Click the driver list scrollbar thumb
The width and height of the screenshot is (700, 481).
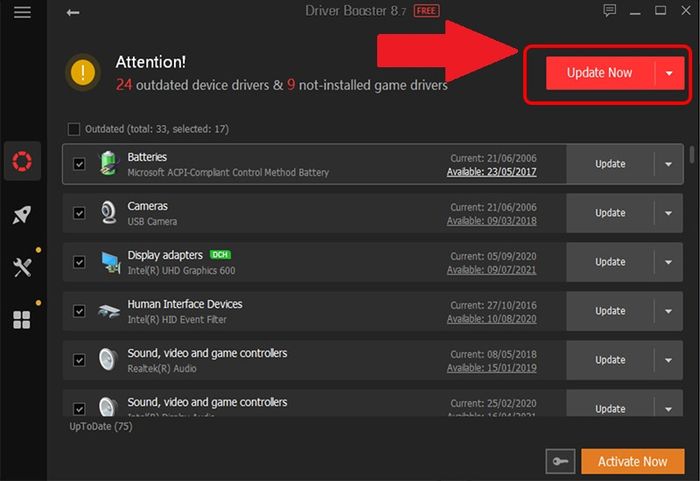(x=692, y=155)
